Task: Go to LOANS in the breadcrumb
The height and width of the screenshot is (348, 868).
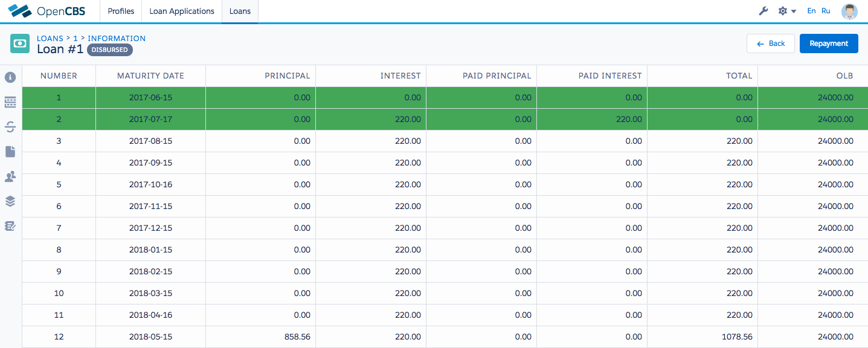Action: pos(50,38)
